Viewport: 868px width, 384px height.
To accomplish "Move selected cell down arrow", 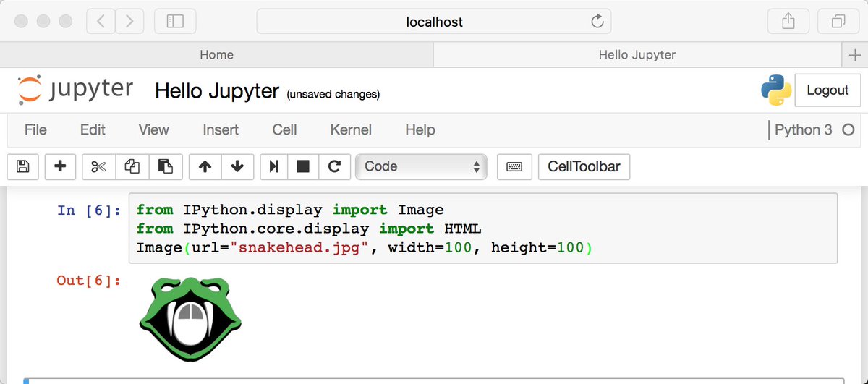I will (x=237, y=166).
